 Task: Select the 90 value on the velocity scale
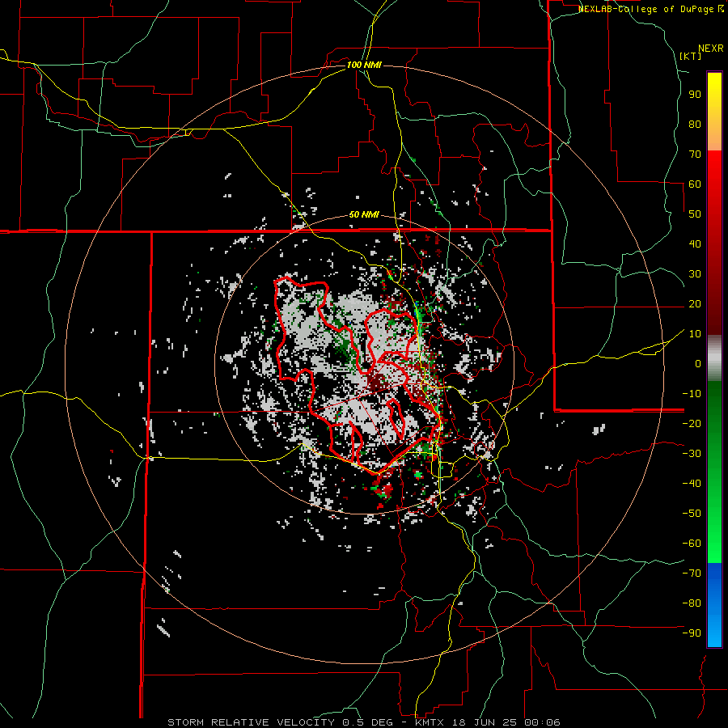pyautogui.click(x=695, y=95)
